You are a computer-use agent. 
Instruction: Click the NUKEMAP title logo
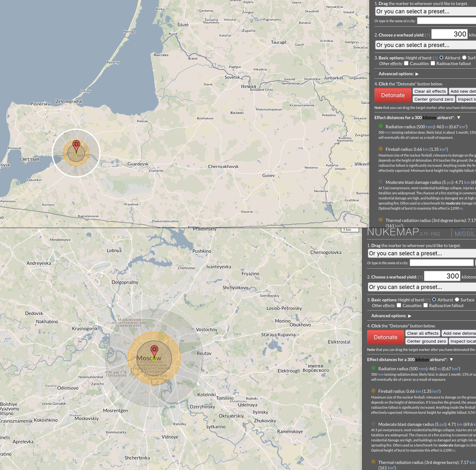tap(393, 232)
